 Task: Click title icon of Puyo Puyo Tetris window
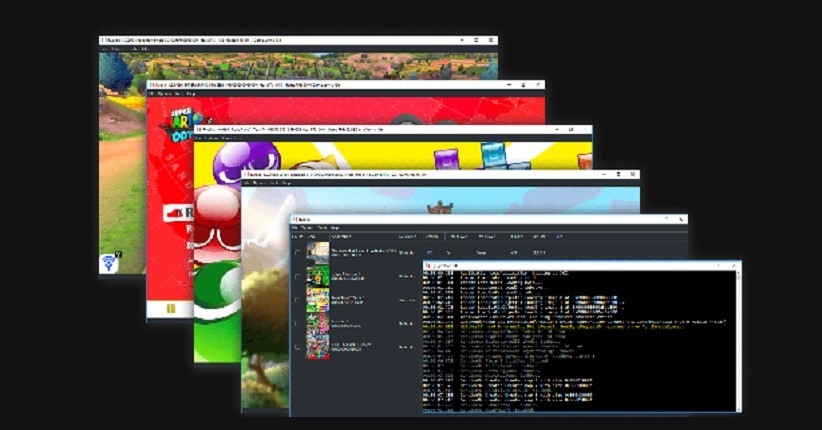(x=199, y=129)
